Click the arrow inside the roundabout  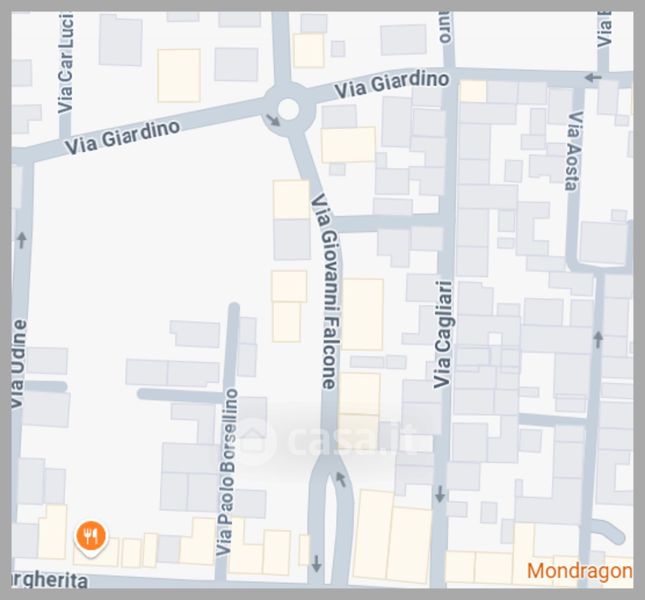[x=273, y=120]
